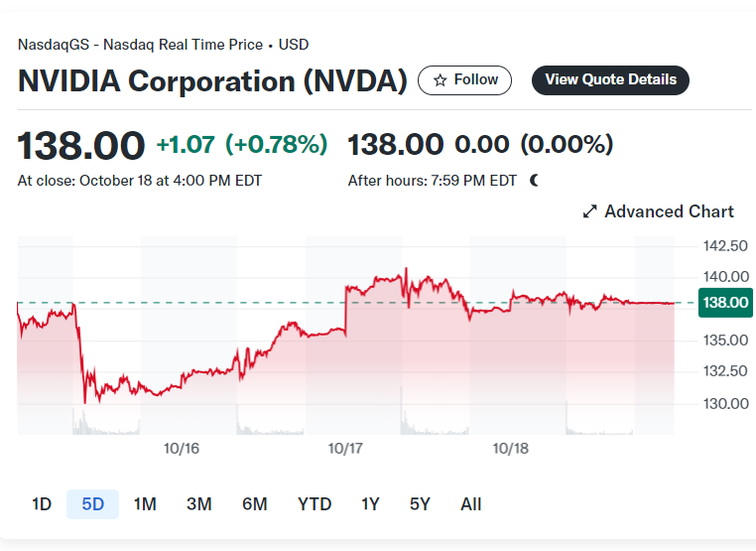Open View Quote Details
756x551 pixels.
coord(610,80)
